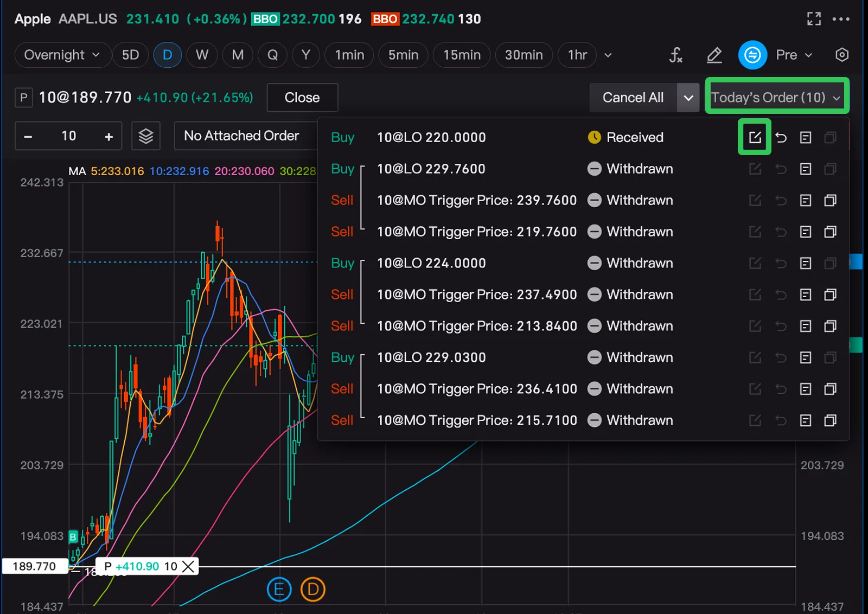Toggle the blue quick trade icon

click(752, 55)
